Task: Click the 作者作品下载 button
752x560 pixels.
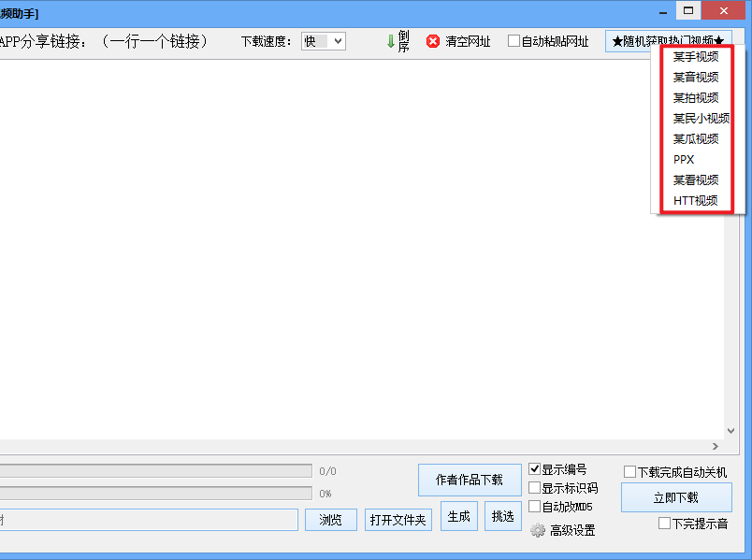Action: click(x=470, y=480)
